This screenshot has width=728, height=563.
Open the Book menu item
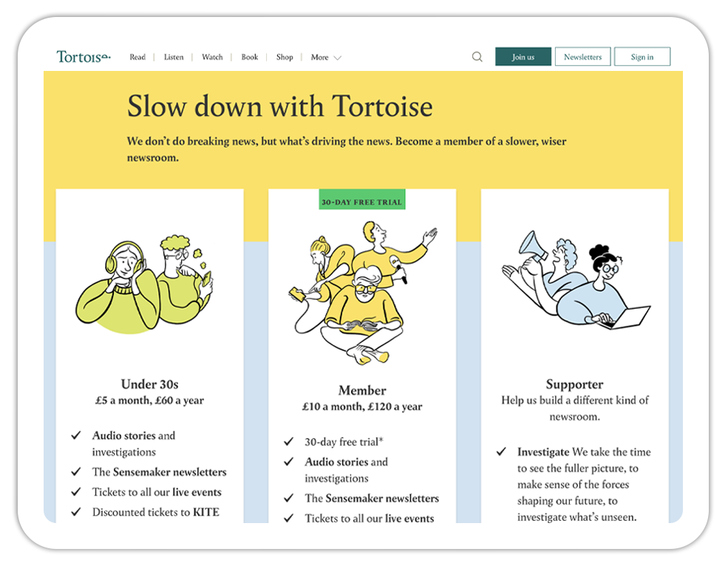point(249,57)
